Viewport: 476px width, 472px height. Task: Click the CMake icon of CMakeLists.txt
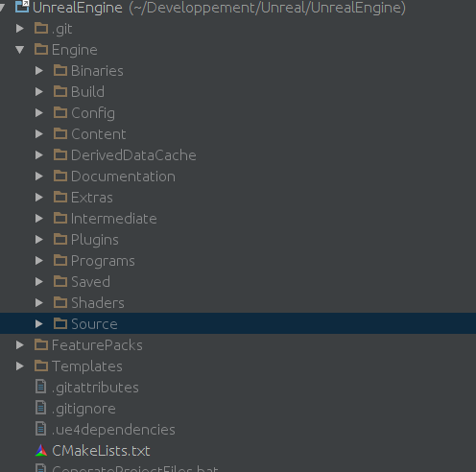pyautogui.click(x=41, y=450)
